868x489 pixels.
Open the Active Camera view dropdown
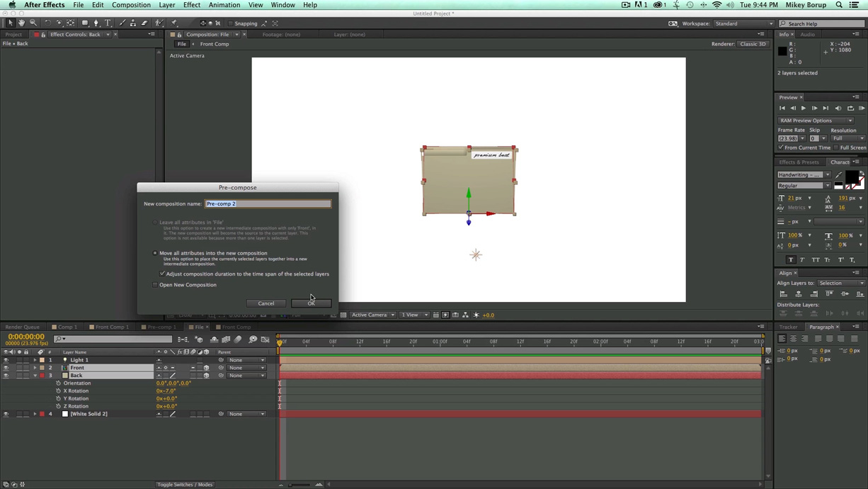pyautogui.click(x=373, y=315)
